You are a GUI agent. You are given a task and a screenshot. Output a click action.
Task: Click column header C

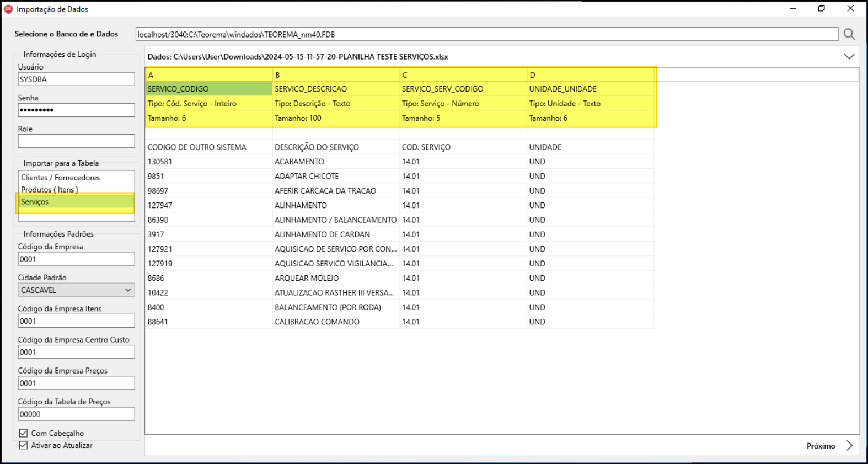(463, 74)
